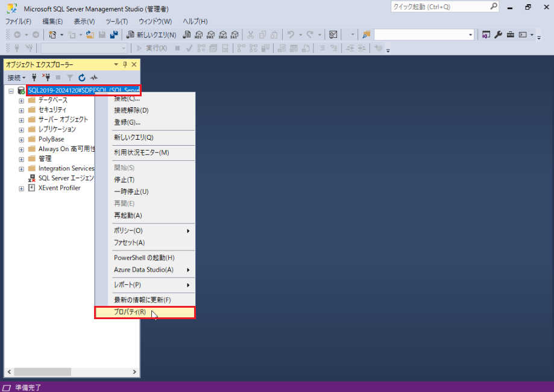Viewport: 554px width, 392px height.
Task: Open the find combo box dropdown in toolbar
Action: 470,34
